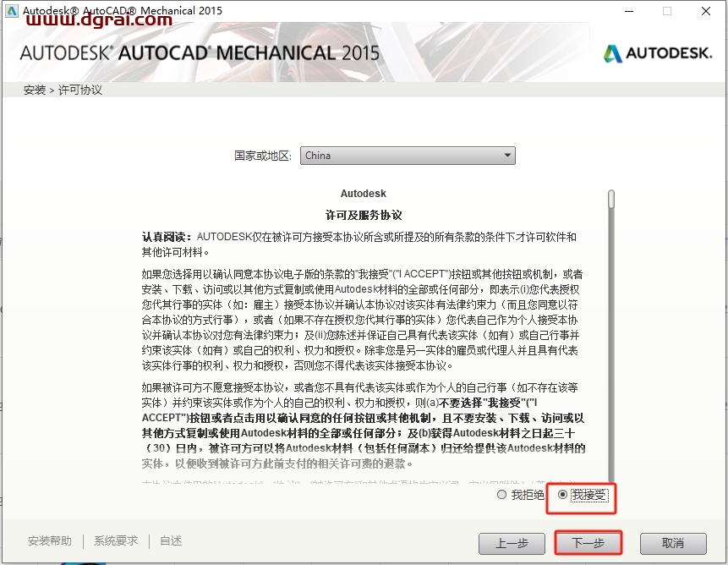Click the 安装 breadcrumb text
728x565 pixels.
(x=35, y=90)
